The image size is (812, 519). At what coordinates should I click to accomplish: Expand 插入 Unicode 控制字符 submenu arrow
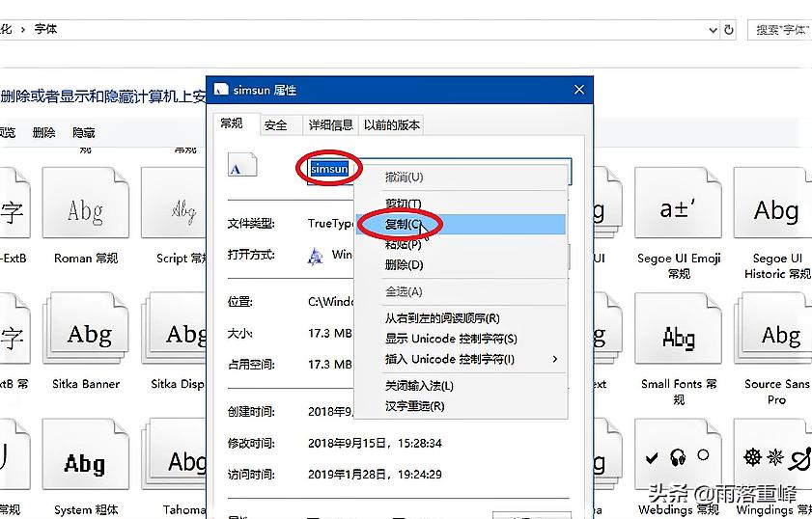(x=554, y=359)
